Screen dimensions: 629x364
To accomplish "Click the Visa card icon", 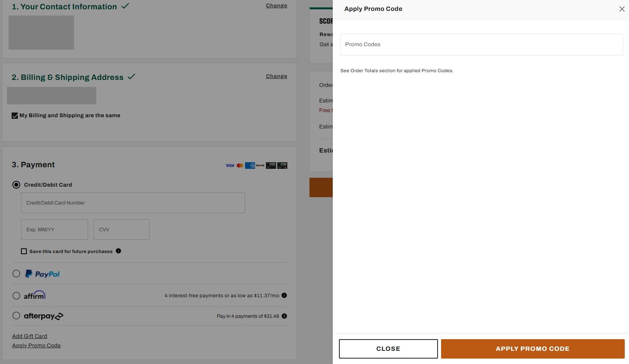I will (x=230, y=166).
